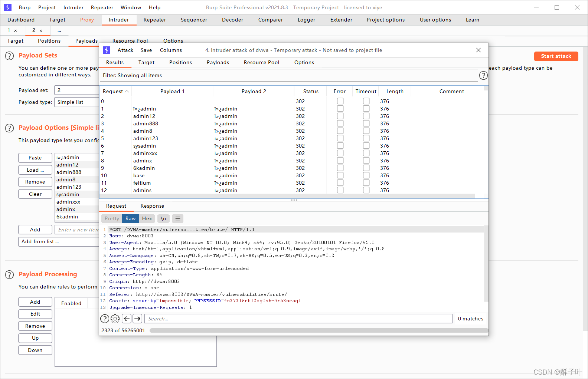Click the Burp logo in main title bar
This screenshot has height=379, width=588.
pos(8,7)
